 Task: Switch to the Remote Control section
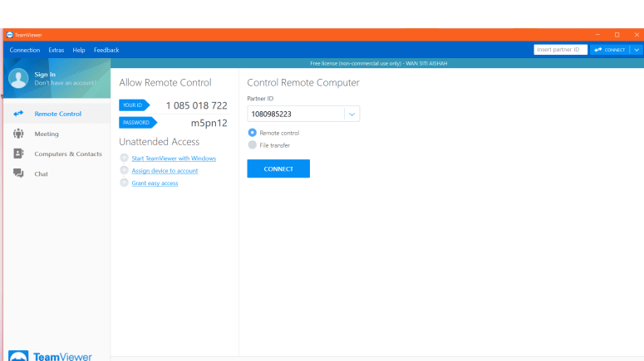click(x=57, y=114)
